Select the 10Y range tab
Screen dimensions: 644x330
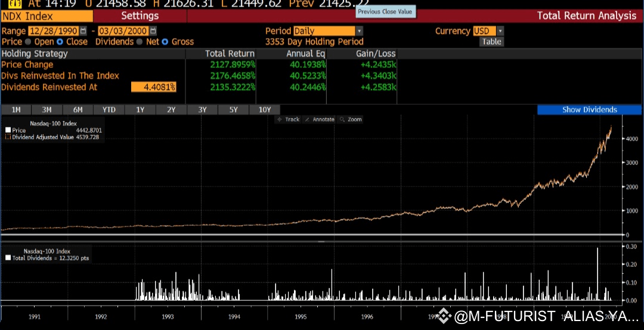point(265,110)
